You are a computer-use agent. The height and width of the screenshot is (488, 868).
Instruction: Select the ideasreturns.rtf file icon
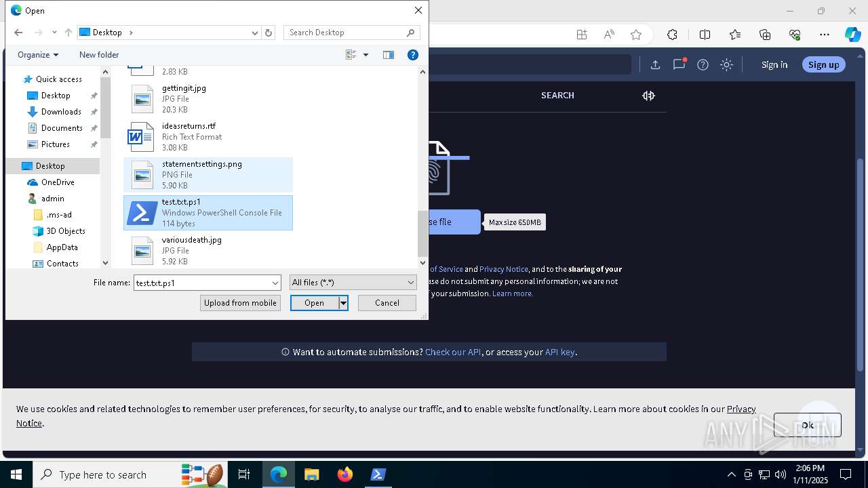coord(141,137)
